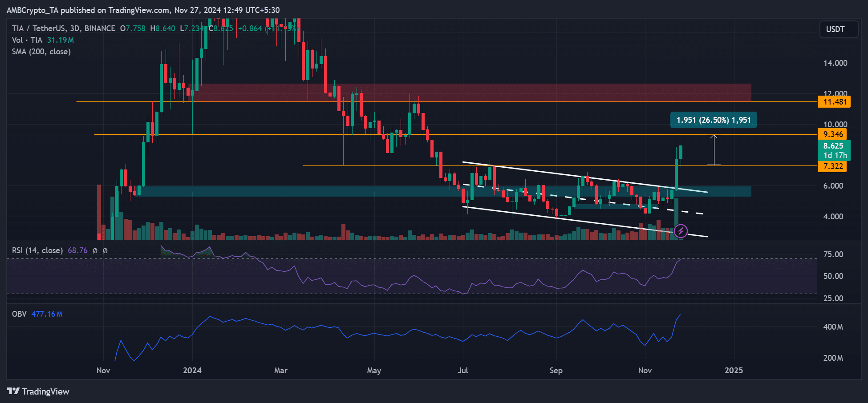Click the 14.000 price axis label

[835, 63]
